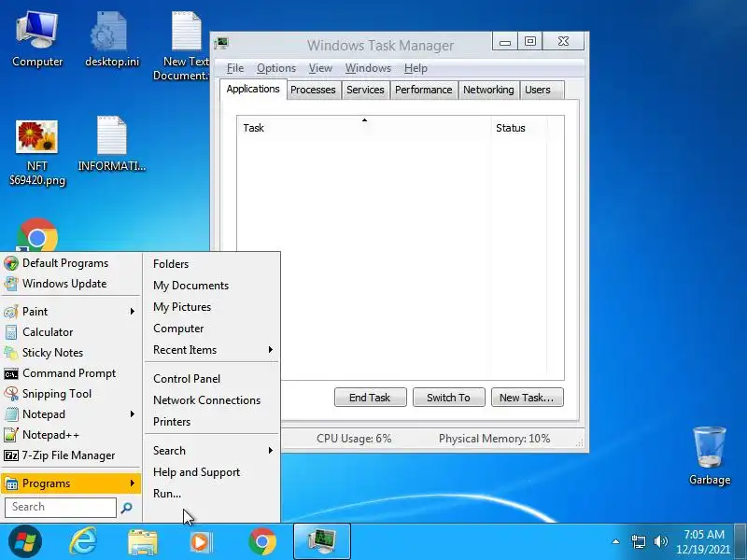Open Default Programs from Start menu
The width and height of the screenshot is (747, 560).
point(71,263)
